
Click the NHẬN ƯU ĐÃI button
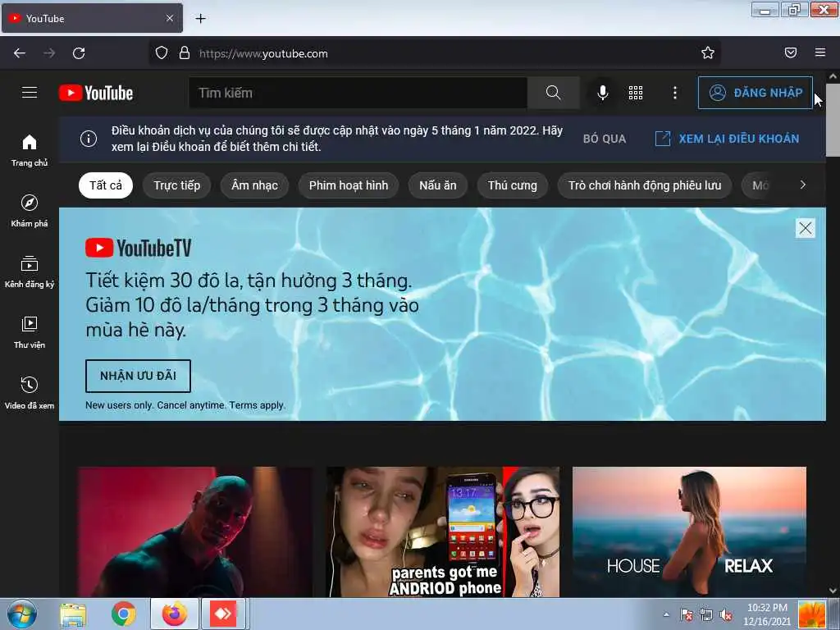pos(138,376)
